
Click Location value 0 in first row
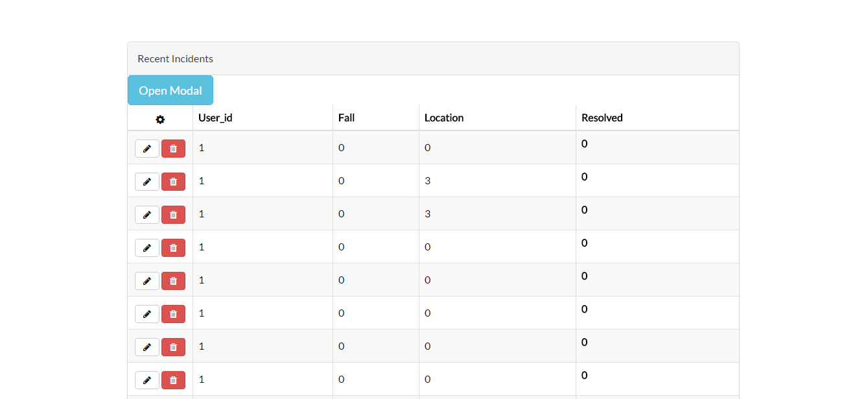[427, 147]
